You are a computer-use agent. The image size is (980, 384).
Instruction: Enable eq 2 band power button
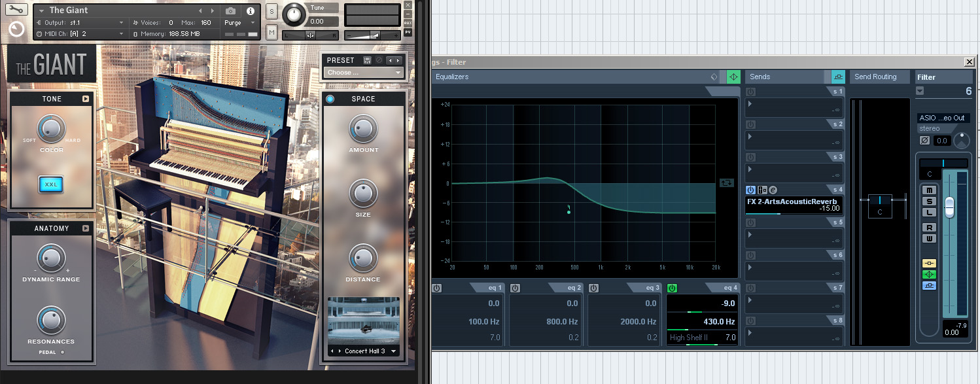[515, 288]
